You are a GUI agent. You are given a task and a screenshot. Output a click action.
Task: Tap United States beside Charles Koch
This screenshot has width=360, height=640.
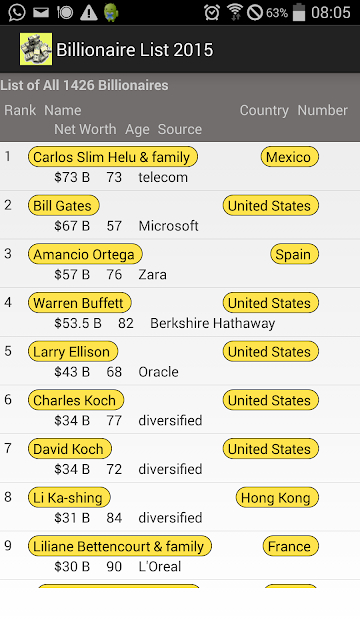point(271,400)
